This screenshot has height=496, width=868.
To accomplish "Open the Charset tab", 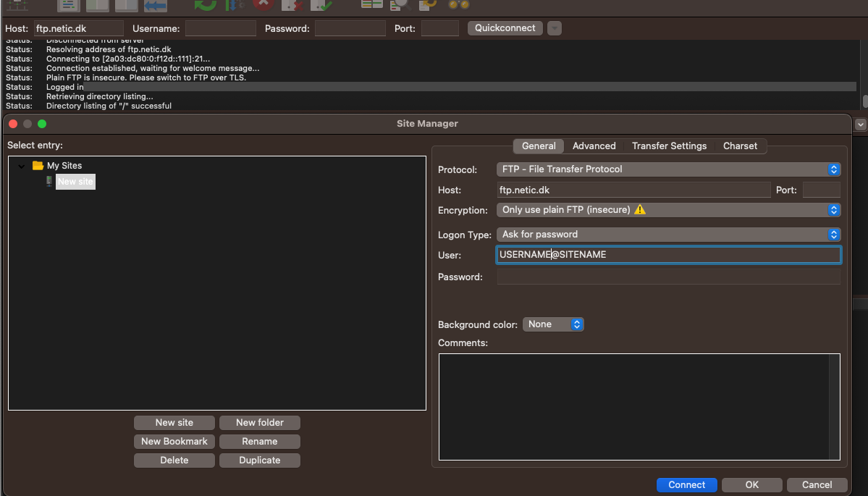I will click(x=740, y=146).
